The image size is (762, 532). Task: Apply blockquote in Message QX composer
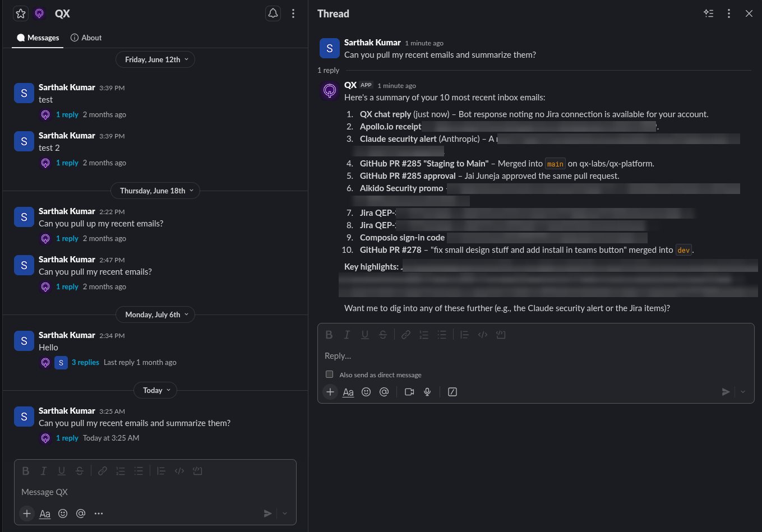161,471
